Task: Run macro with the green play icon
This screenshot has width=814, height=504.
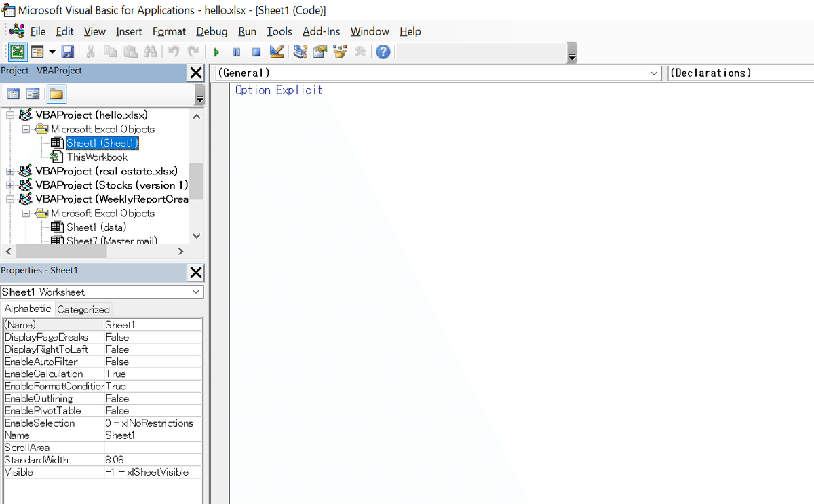Action: tap(216, 52)
